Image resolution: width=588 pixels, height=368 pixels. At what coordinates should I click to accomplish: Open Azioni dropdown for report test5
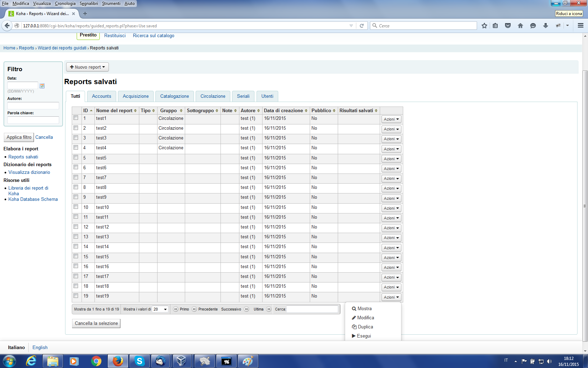point(391,159)
